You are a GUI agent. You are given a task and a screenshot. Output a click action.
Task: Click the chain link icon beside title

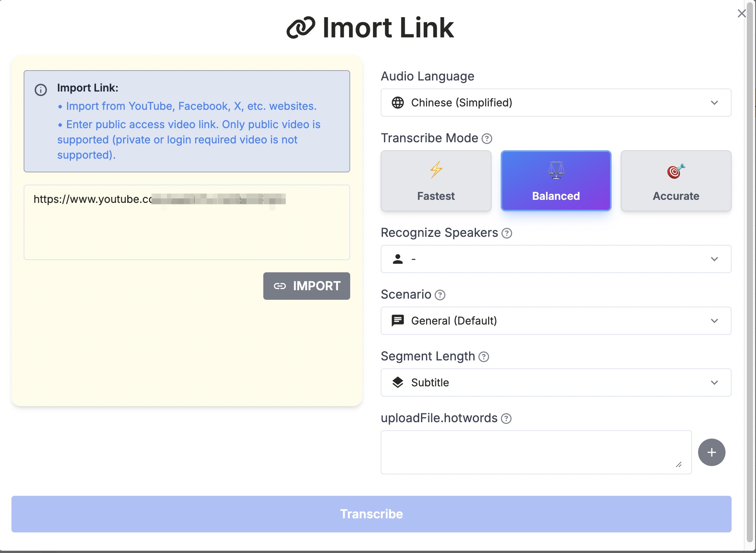pos(301,28)
